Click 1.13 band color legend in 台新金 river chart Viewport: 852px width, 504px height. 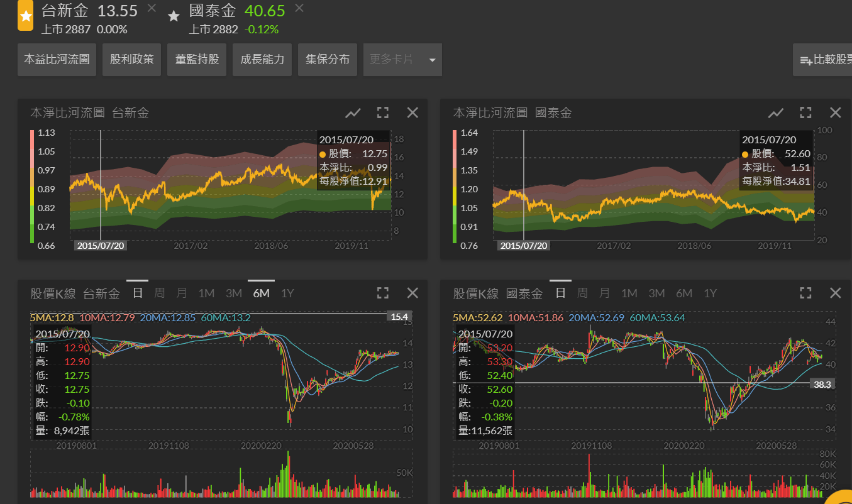(32, 140)
